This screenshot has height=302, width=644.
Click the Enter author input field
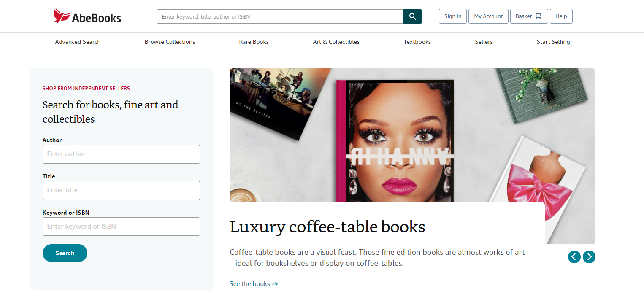(121, 154)
